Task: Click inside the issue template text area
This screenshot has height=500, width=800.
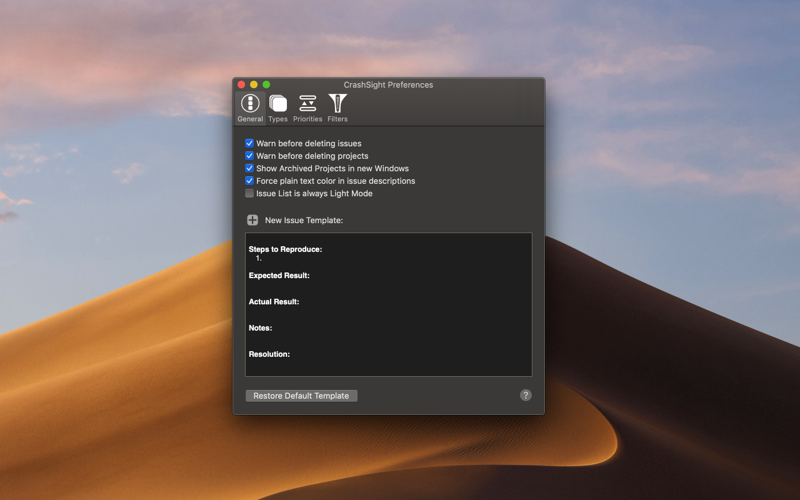Action: (x=389, y=305)
